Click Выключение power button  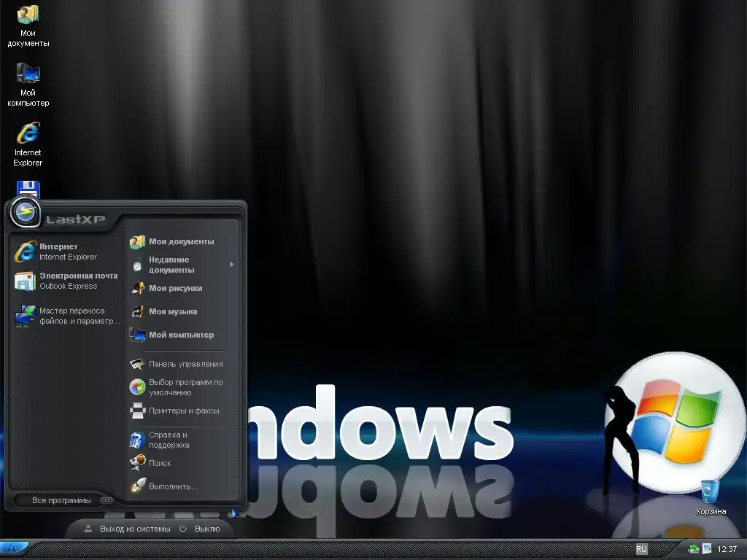pos(200,529)
